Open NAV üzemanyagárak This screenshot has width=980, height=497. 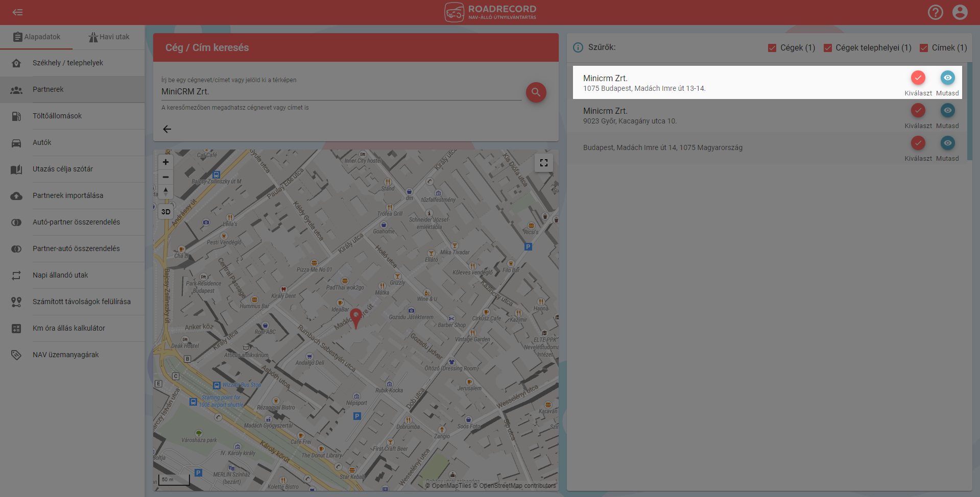point(73,355)
